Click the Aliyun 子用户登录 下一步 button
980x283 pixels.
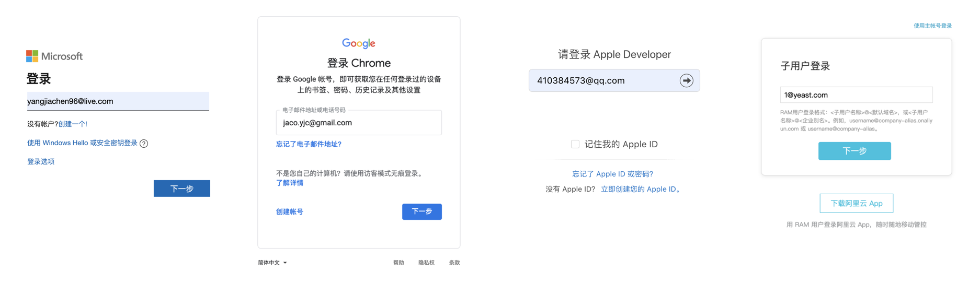point(854,151)
